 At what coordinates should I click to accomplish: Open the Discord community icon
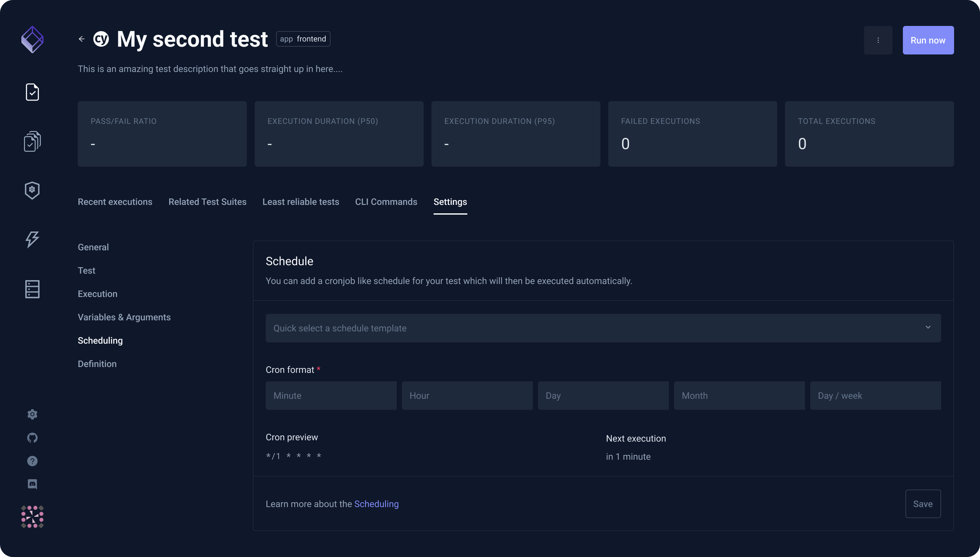click(x=32, y=484)
